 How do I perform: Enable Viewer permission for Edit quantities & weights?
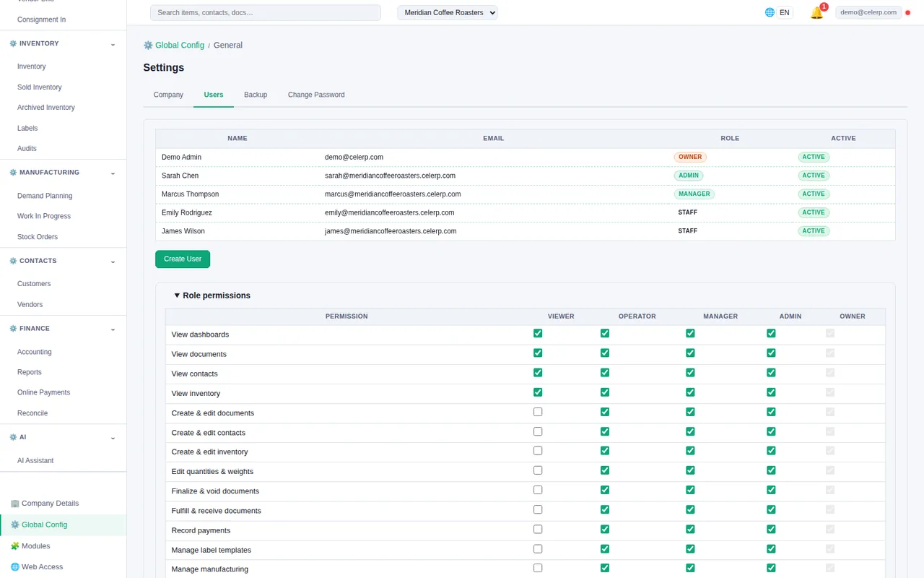(538, 471)
